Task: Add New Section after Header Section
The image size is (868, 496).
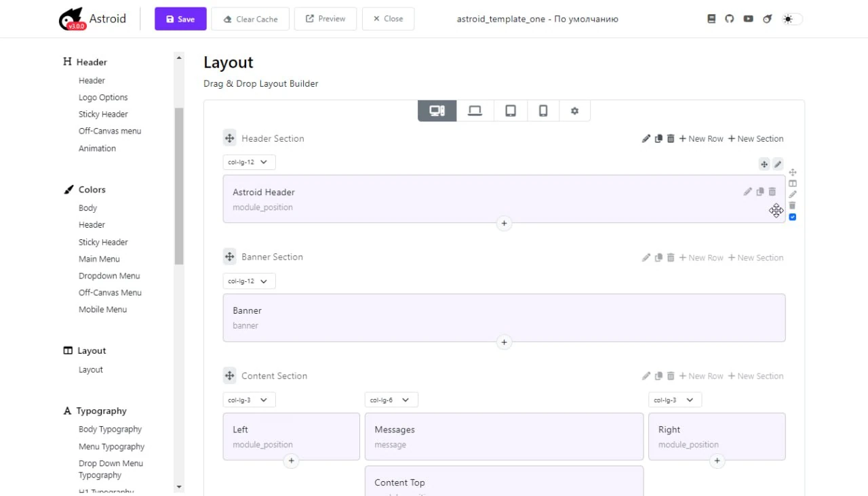Action: tap(755, 139)
